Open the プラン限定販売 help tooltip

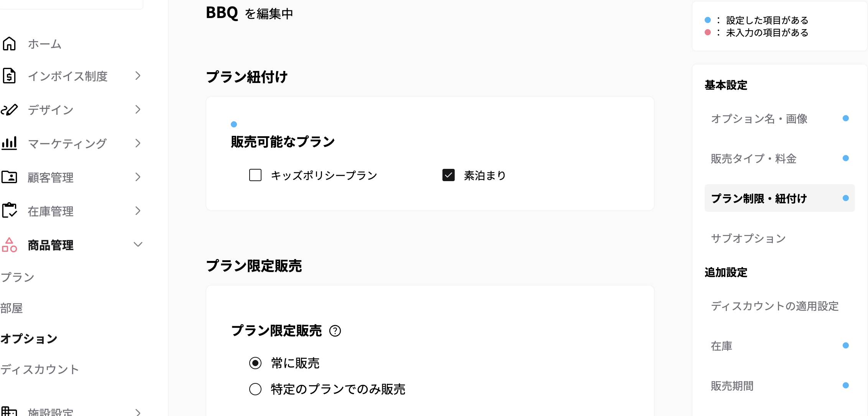(x=335, y=331)
